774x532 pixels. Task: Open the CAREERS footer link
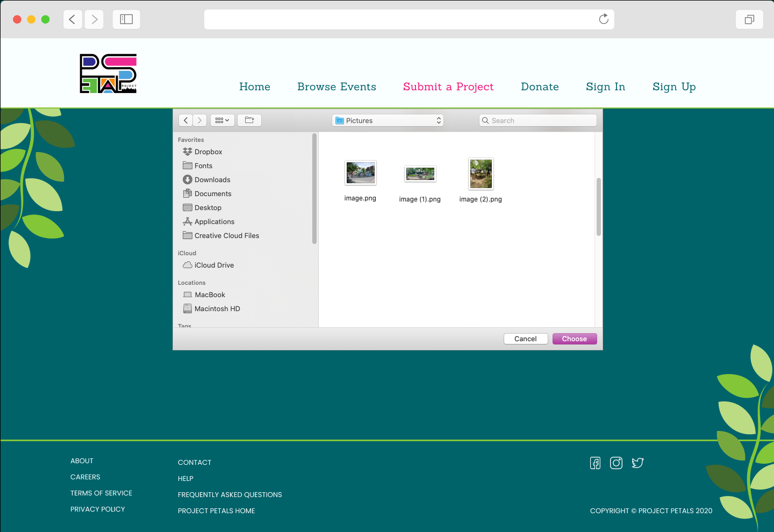coord(85,477)
